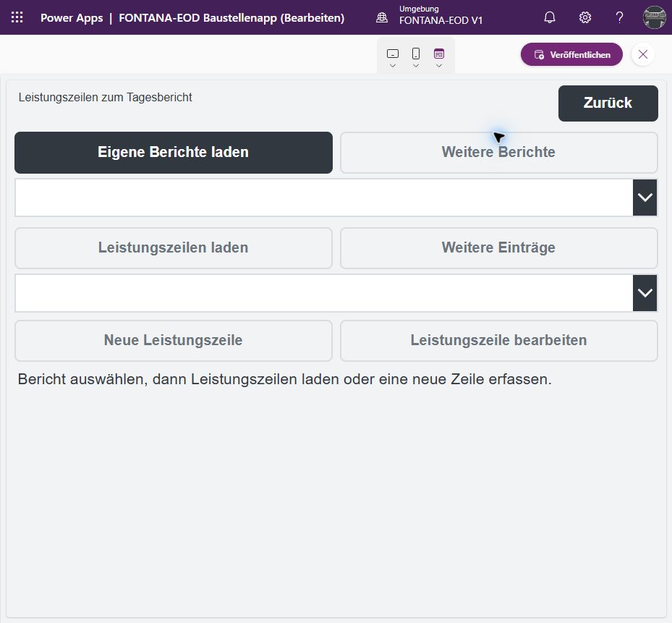Open the user account avatar
Screen dimensions: 672x623
655,17
